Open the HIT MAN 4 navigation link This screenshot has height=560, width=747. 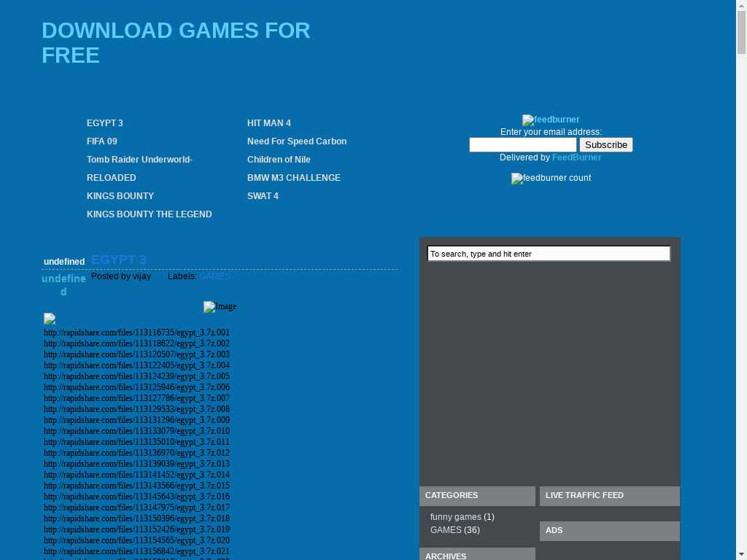(268, 123)
